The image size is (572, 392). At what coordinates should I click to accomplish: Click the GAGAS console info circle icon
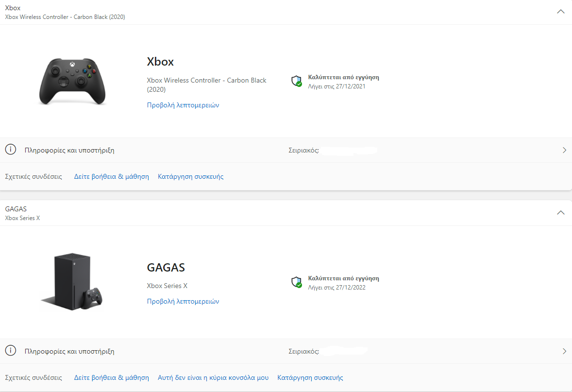tap(11, 350)
